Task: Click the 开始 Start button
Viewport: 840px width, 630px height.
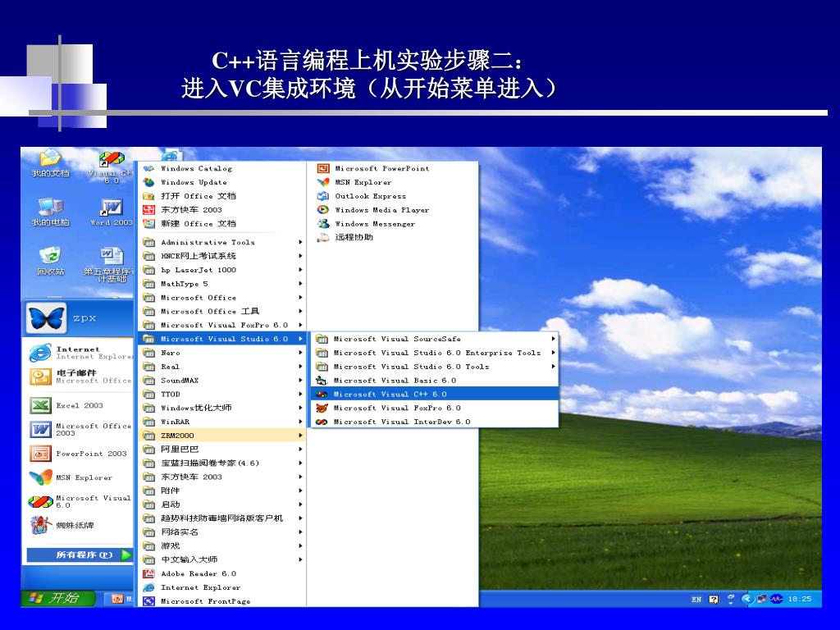Action: (x=57, y=598)
